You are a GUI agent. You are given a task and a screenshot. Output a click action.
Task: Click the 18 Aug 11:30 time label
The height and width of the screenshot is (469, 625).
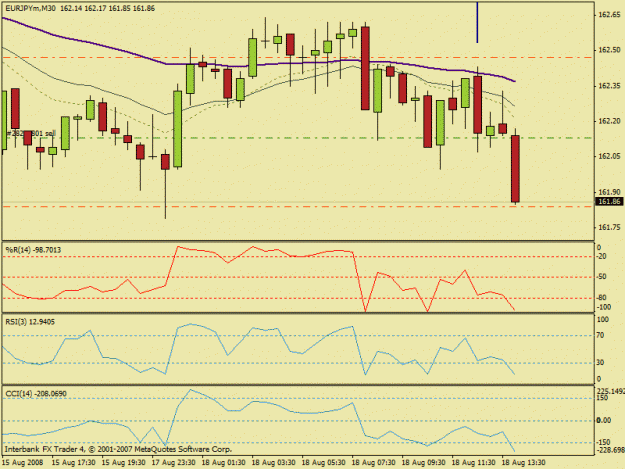[473, 463]
